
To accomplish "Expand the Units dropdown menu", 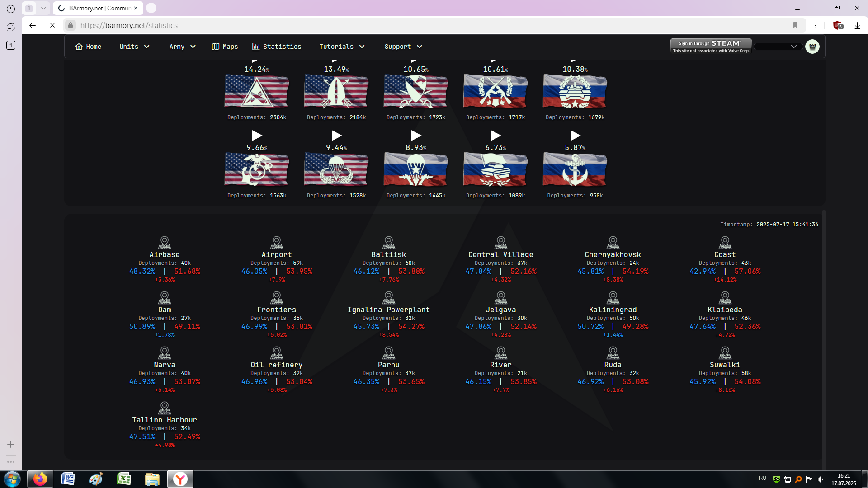I will pyautogui.click(x=134, y=47).
